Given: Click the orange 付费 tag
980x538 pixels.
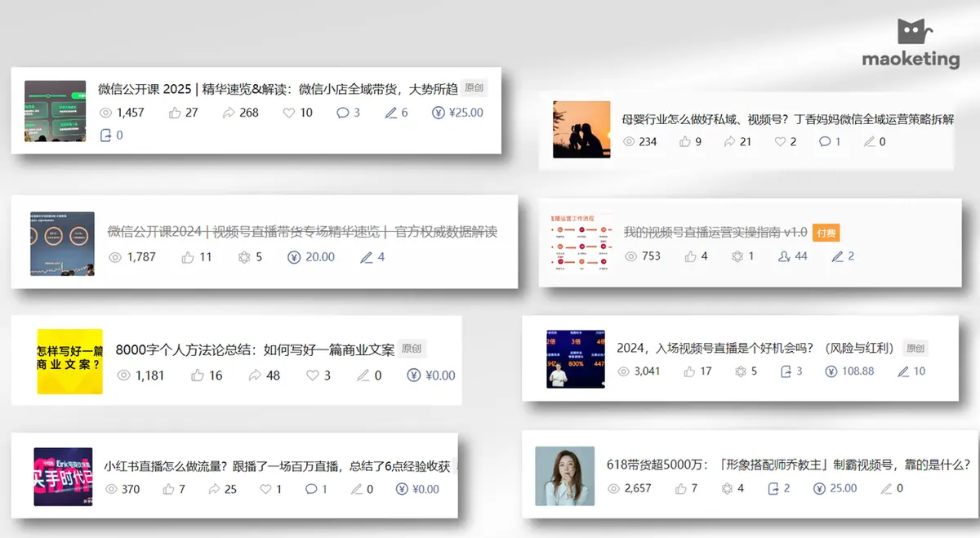Looking at the screenshot, I should 826,233.
